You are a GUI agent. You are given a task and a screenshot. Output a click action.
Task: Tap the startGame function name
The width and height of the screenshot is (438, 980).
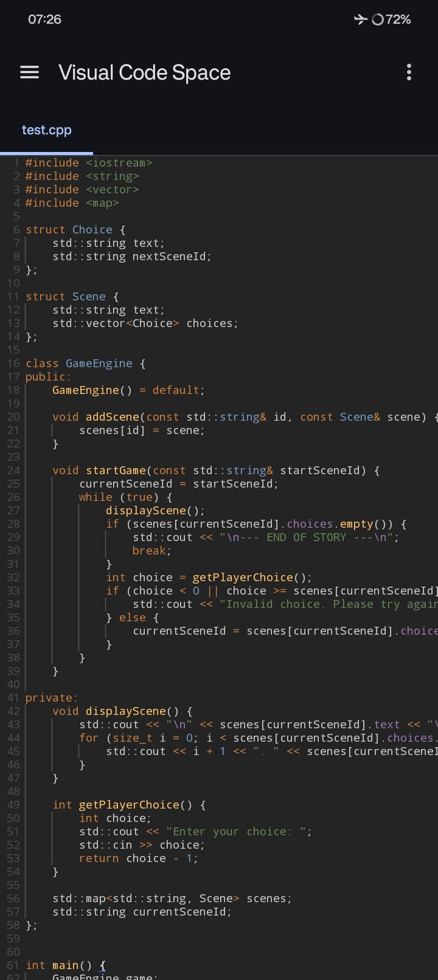[x=116, y=471]
